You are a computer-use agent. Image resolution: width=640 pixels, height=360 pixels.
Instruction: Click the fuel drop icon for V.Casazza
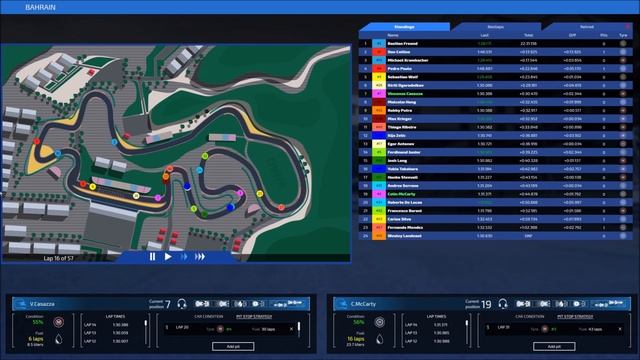[x=59, y=339]
